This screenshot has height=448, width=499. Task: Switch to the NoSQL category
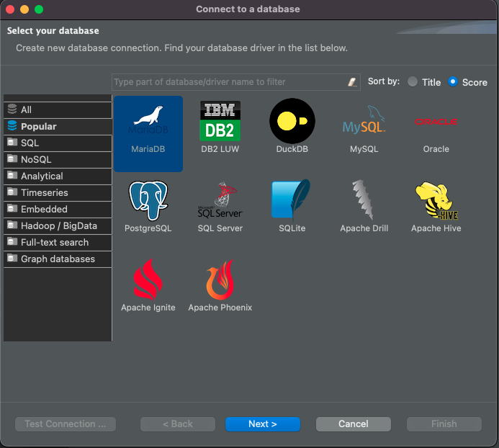pos(58,159)
